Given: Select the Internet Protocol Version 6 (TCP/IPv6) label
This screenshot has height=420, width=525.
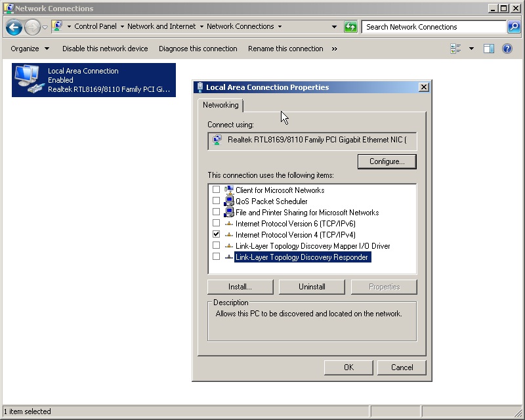Looking at the screenshot, I should click(295, 224).
